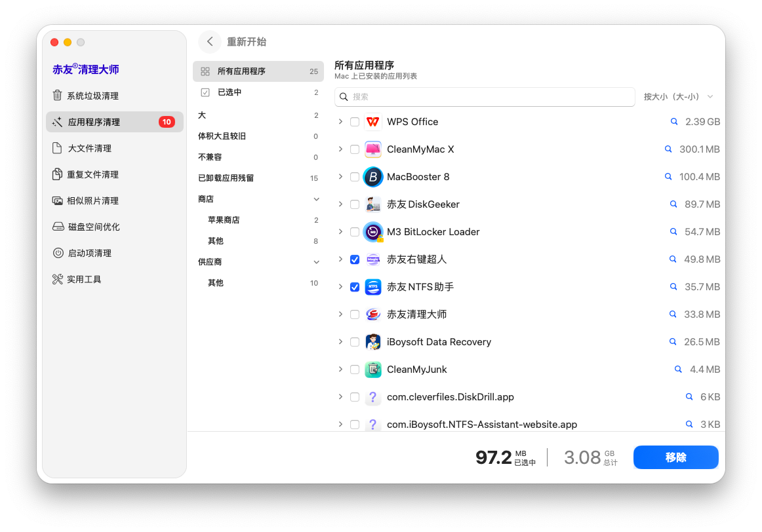
Task: Check the checkbox for CleanMyMac X
Action: [x=355, y=149]
